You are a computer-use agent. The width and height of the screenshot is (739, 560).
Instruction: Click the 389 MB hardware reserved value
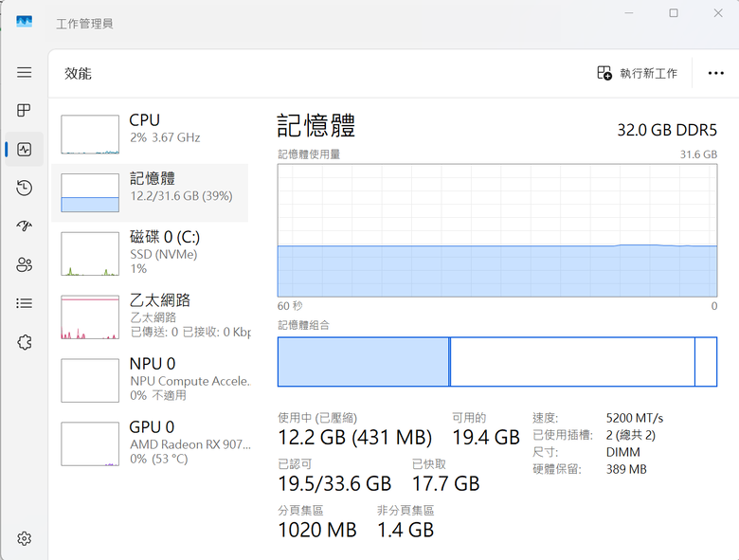(626, 469)
